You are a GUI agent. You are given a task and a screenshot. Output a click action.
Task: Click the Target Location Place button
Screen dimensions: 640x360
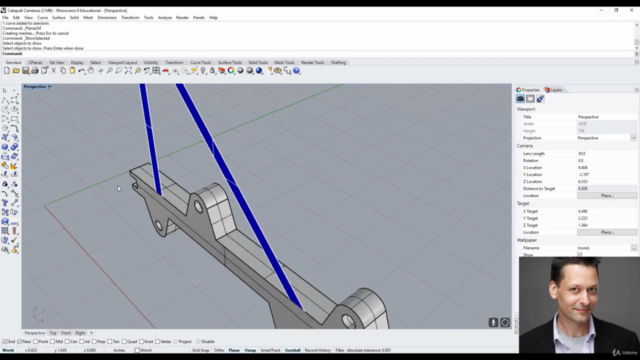pos(607,232)
